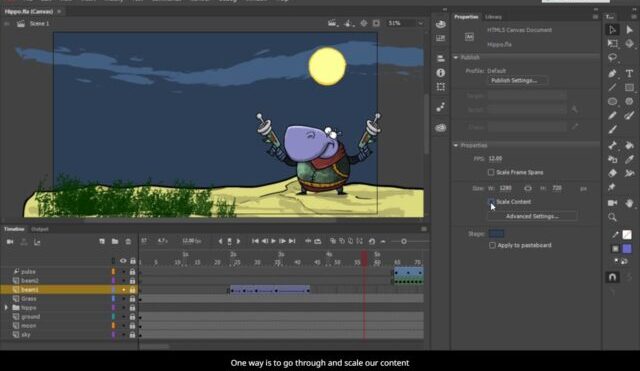
Task: Switch to the Library tab
Action: (x=493, y=17)
